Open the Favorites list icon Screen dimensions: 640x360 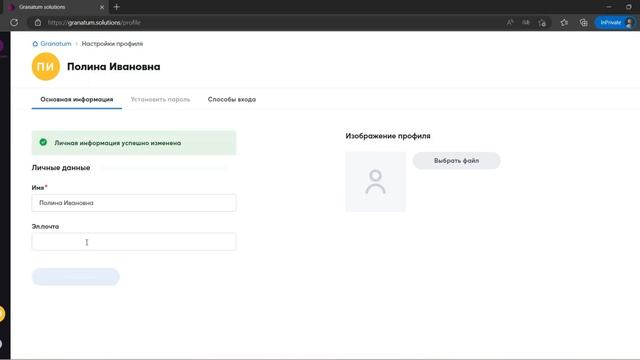click(x=564, y=22)
